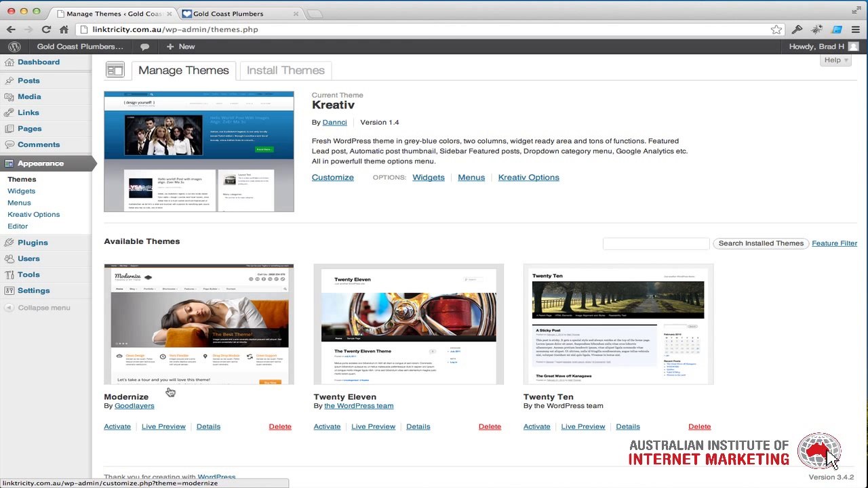The image size is (868, 488).
Task: Open Kreativ Options in sidebar submenu
Action: [33, 214]
